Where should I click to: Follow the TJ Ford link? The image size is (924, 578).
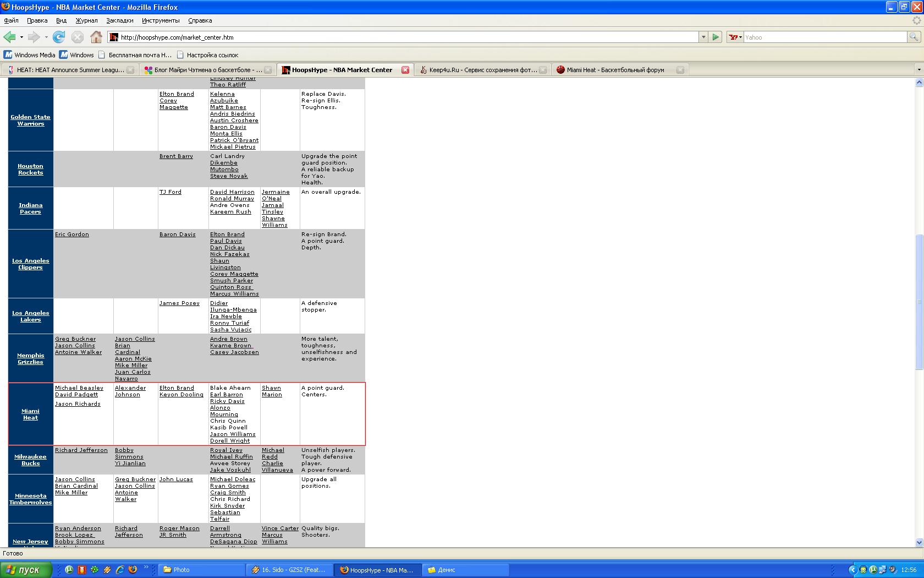coord(170,192)
